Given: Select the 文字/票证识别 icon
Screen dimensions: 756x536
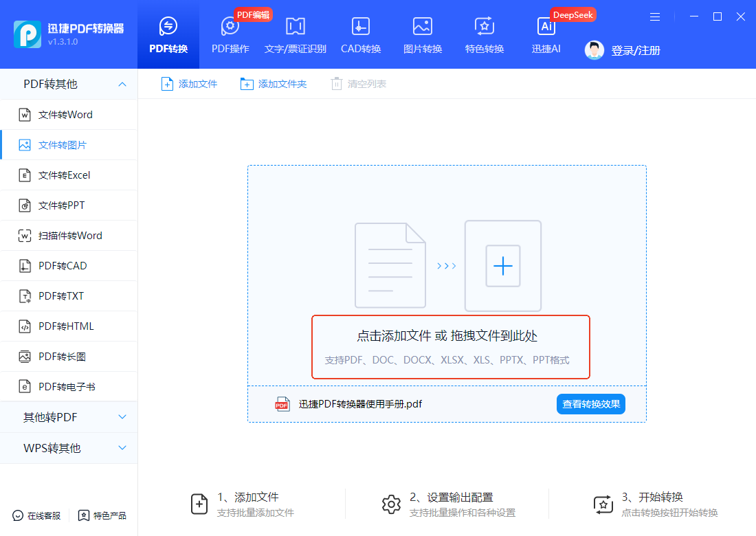Looking at the screenshot, I should click(x=295, y=27).
